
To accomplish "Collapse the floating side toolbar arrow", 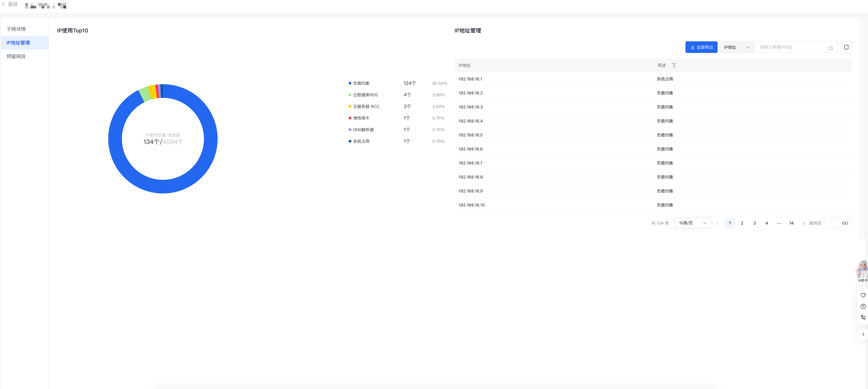I will (863, 334).
